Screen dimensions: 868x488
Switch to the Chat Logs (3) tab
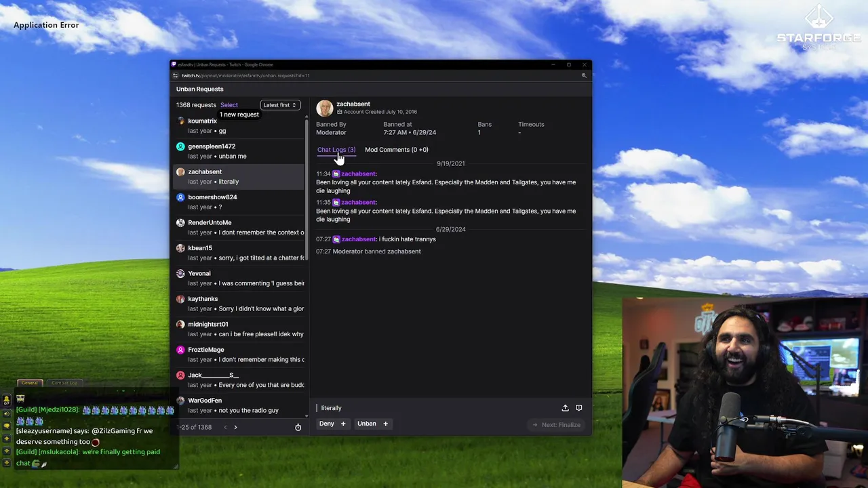click(x=336, y=150)
